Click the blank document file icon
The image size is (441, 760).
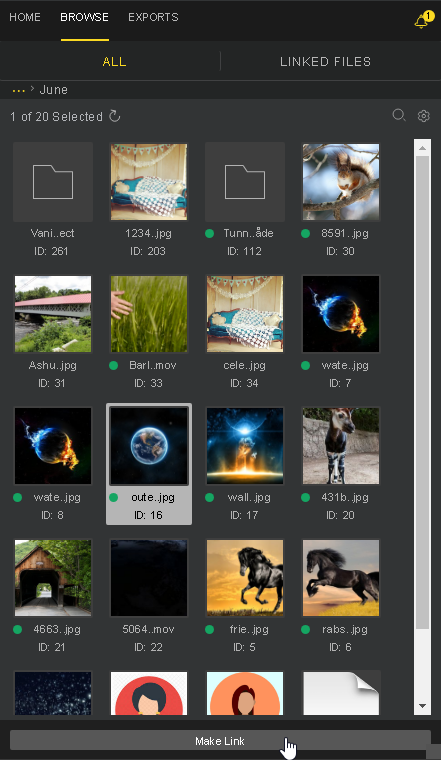pyautogui.click(x=341, y=693)
